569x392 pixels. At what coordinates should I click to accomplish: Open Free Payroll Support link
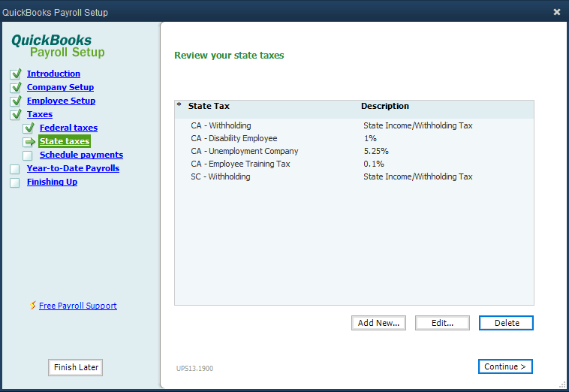(x=78, y=306)
